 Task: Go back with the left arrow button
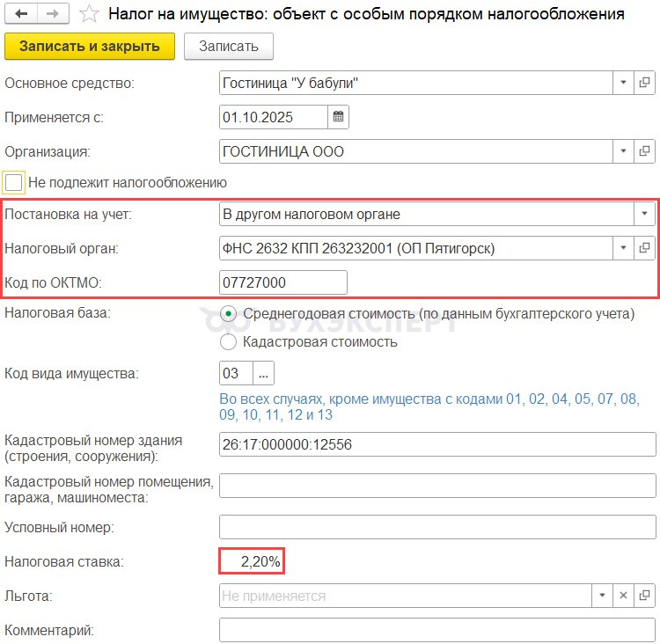(20, 13)
